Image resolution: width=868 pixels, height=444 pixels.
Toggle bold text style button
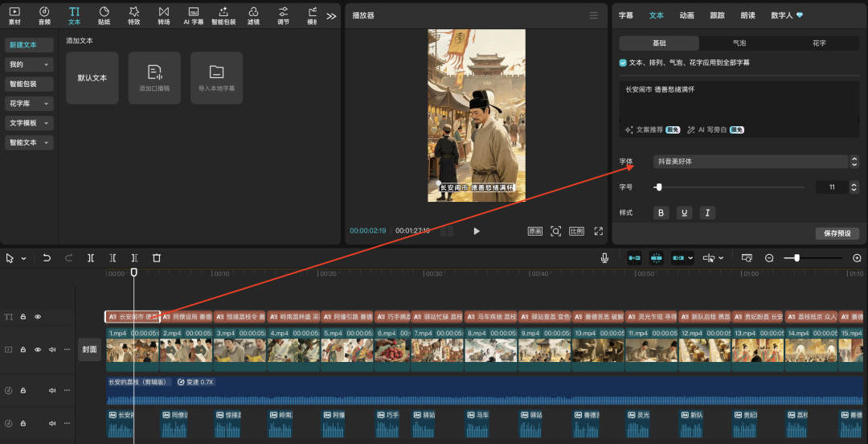point(661,213)
